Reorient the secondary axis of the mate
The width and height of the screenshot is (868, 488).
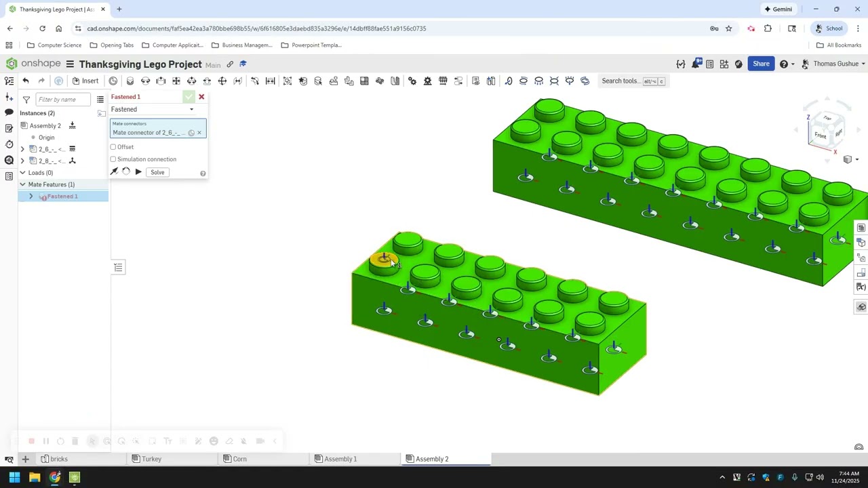point(126,172)
